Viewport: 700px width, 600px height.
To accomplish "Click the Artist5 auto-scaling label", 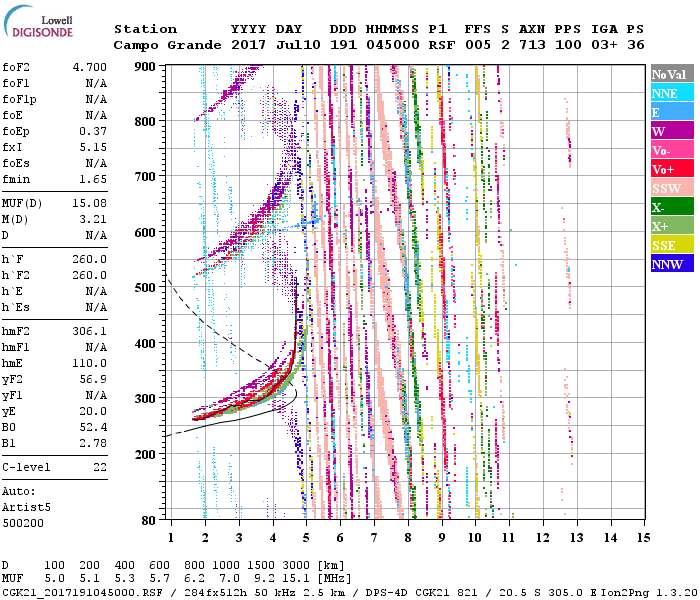I will coord(28,507).
